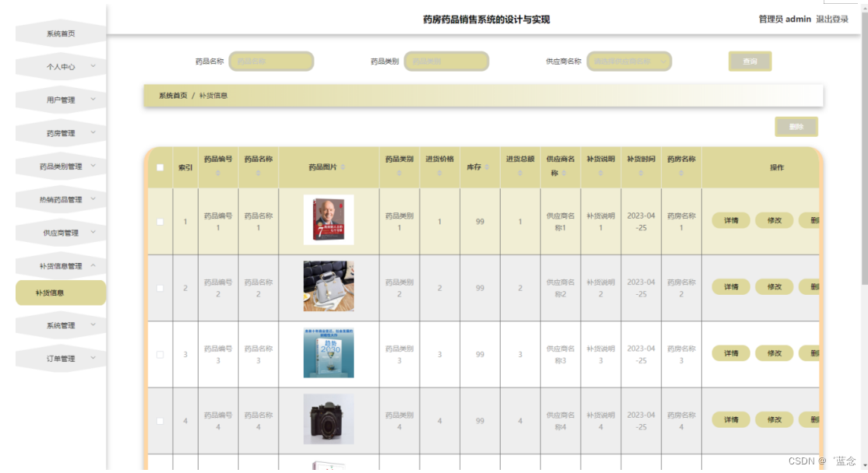Open the 系统首页 sidebar item

tap(60, 33)
